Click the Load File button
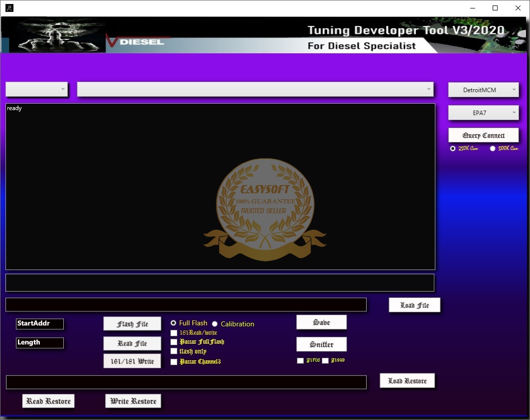This screenshot has width=530, height=420. (414, 305)
